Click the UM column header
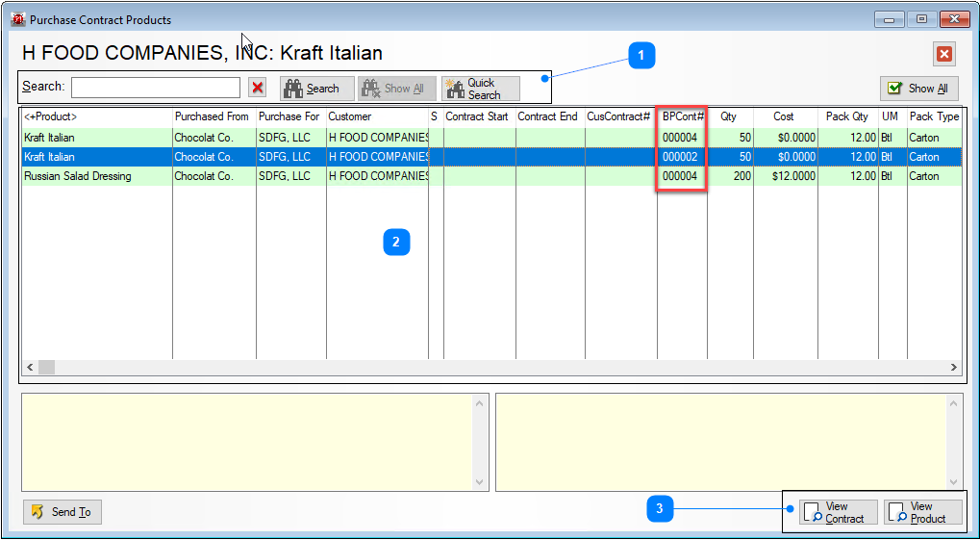 pyautogui.click(x=893, y=116)
